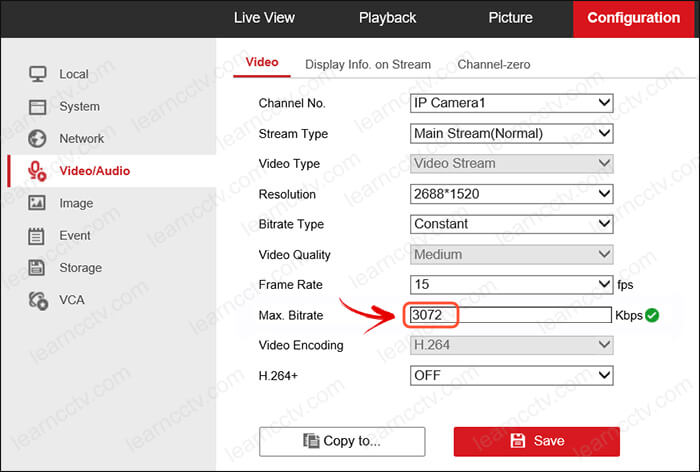
Task: Switch to the Live View tab
Action: pyautogui.click(x=264, y=18)
